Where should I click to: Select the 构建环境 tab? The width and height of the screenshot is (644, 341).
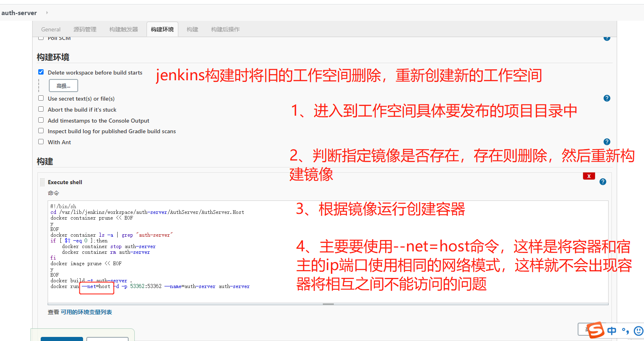[x=162, y=29]
